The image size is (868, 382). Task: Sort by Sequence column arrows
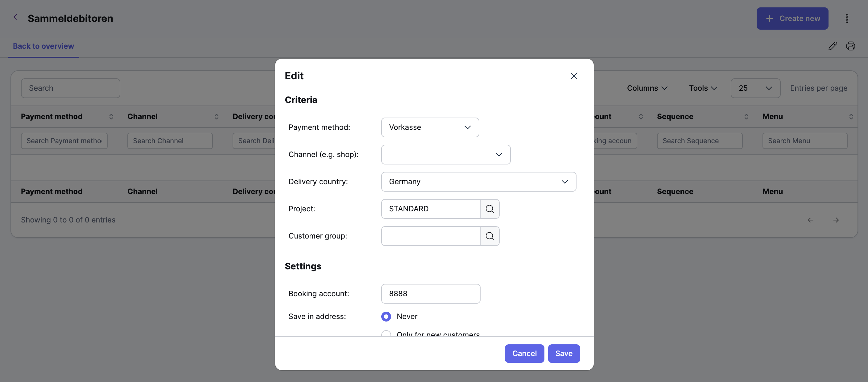[746, 117]
